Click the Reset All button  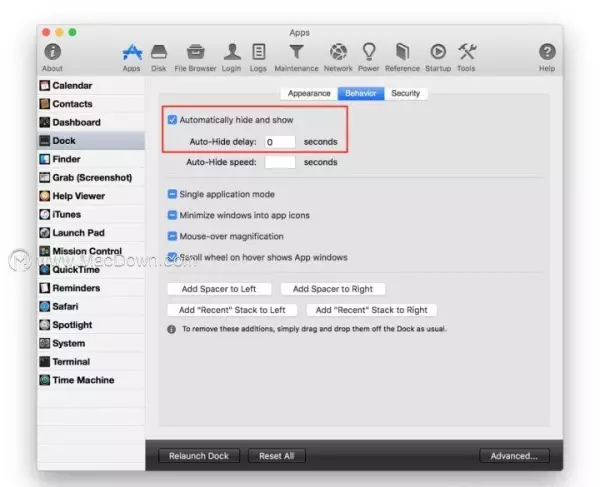[277, 456]
